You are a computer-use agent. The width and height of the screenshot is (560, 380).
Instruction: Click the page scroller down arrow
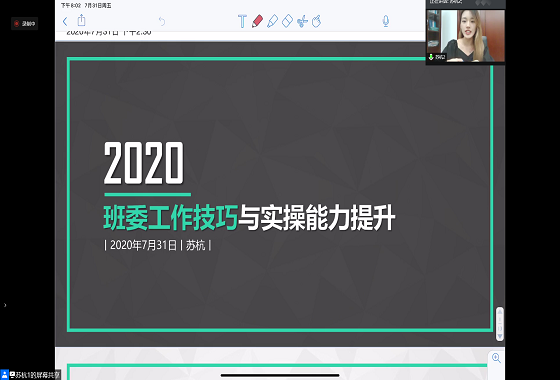(x=500, y=336)
